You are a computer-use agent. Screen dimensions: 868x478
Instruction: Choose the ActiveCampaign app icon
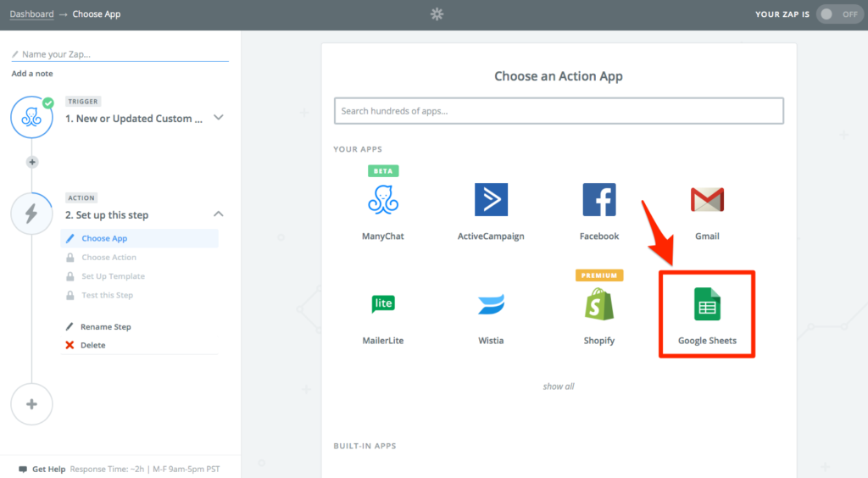click(491, 200)
